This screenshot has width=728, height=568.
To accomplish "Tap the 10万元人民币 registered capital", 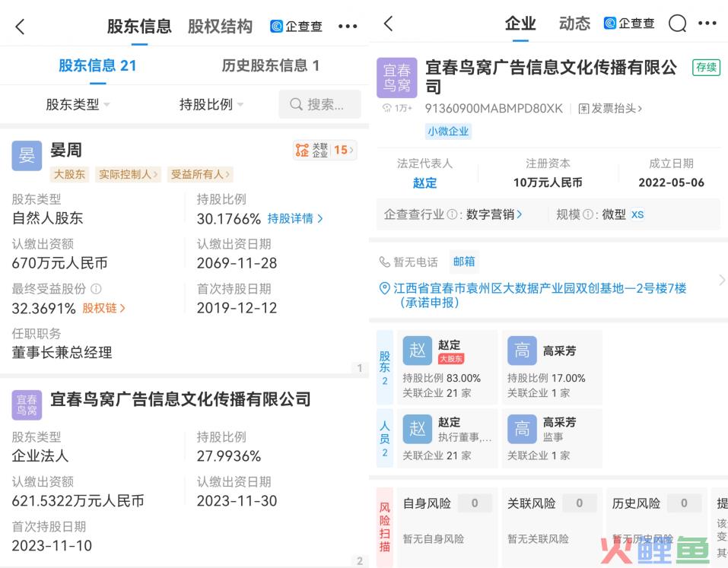I will point(548,182).
